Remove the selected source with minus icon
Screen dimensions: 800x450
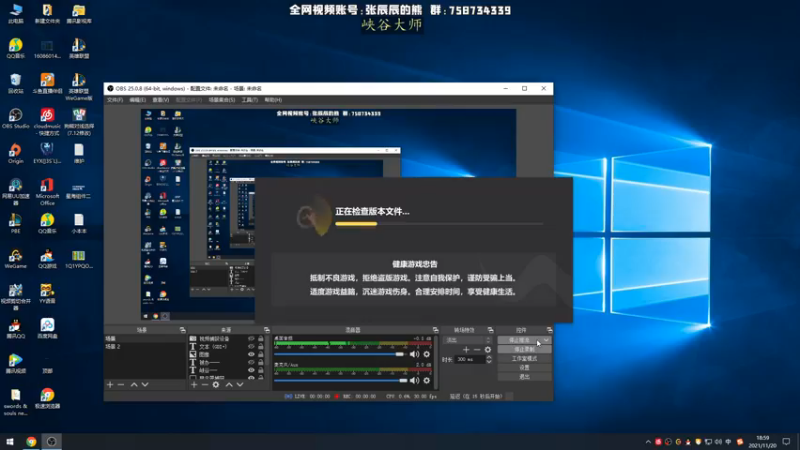pos(205,385)
